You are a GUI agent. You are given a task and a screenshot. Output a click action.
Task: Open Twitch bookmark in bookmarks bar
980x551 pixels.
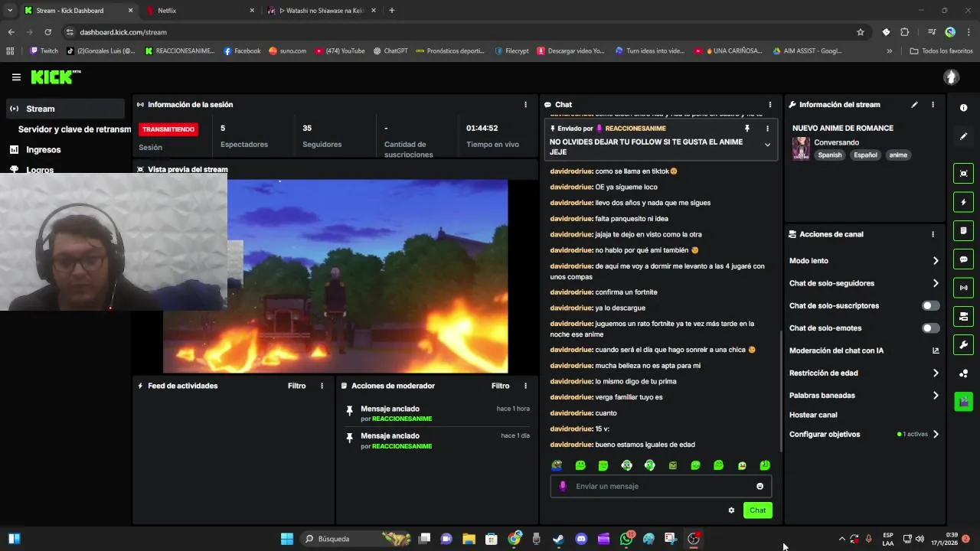(x=44, y=51)
